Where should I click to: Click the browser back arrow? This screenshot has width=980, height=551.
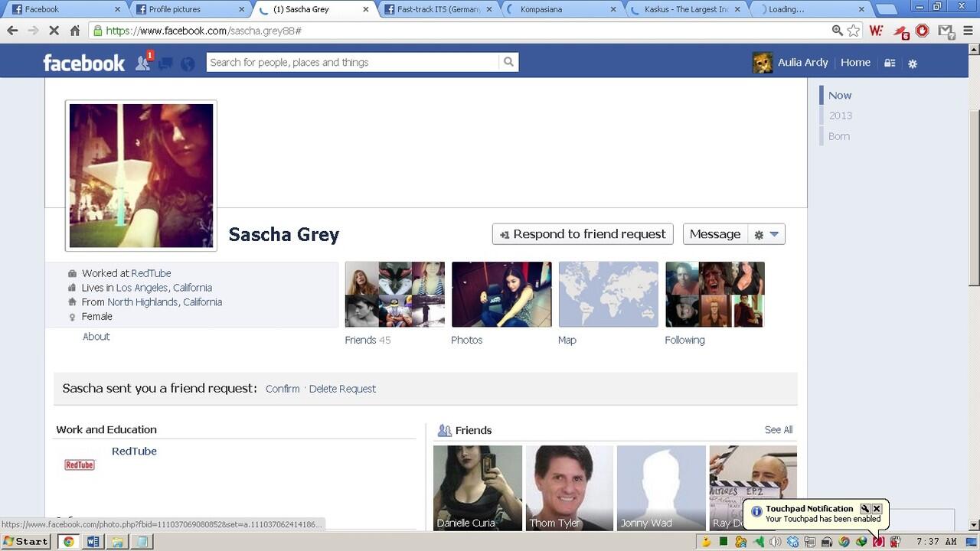click(x=12, y=31)
